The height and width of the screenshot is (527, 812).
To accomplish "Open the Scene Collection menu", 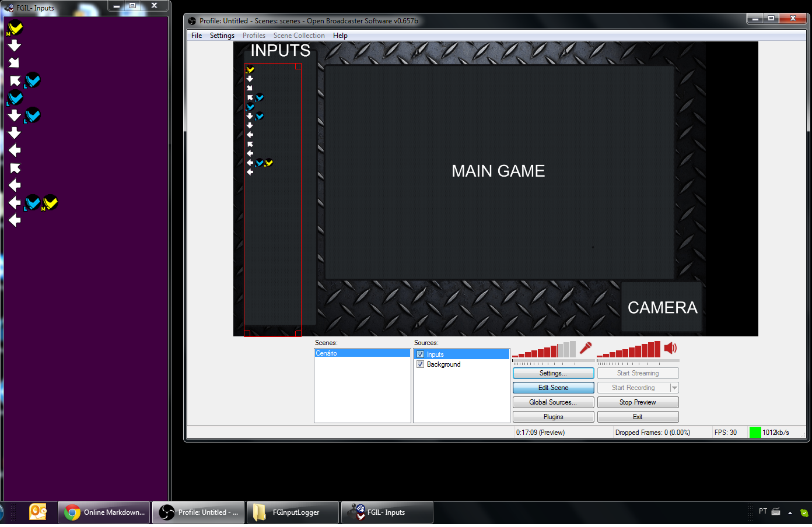I will pyautogui.click(x=299, y=36).
